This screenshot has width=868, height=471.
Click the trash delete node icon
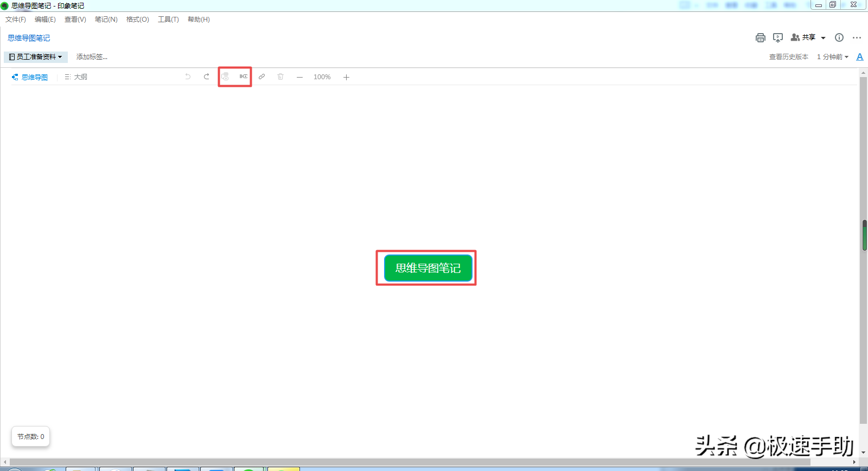pyautogui.click(x=280, y=77)
